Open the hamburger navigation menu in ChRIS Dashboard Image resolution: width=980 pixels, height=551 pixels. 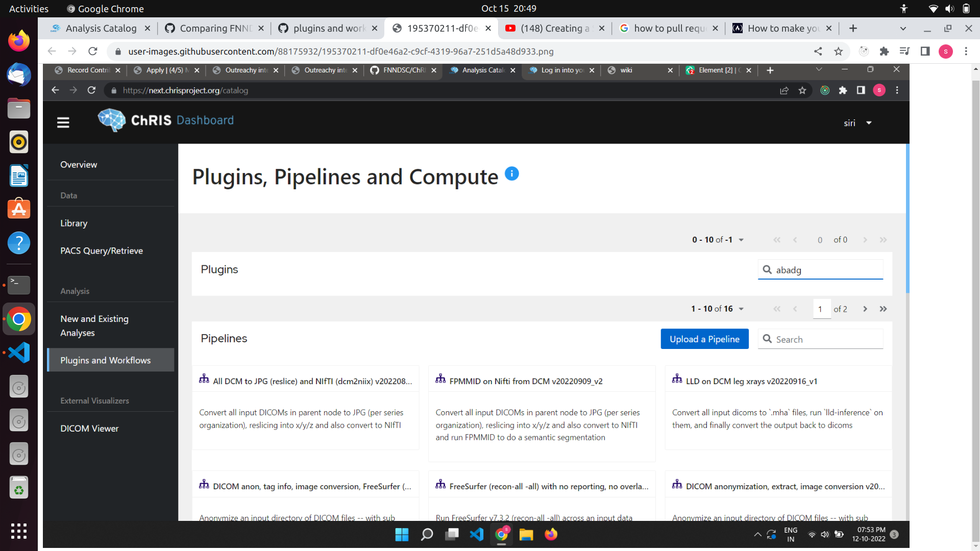click(63, 122)
